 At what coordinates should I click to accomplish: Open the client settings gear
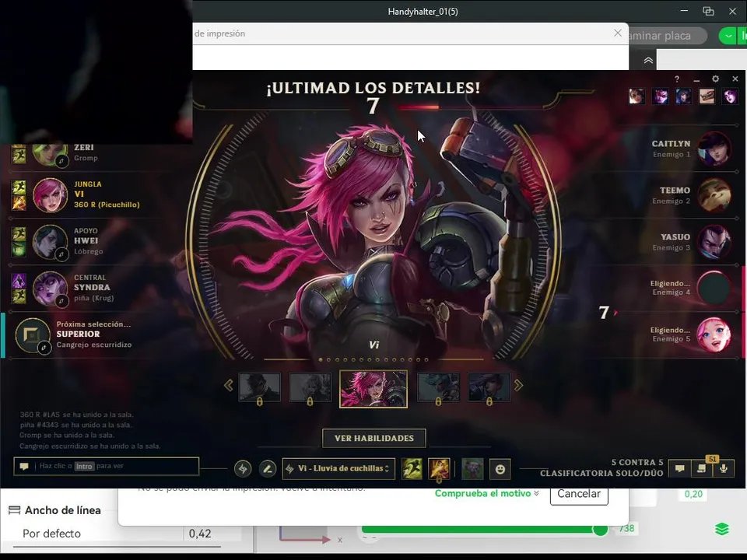tap(716, 79)
